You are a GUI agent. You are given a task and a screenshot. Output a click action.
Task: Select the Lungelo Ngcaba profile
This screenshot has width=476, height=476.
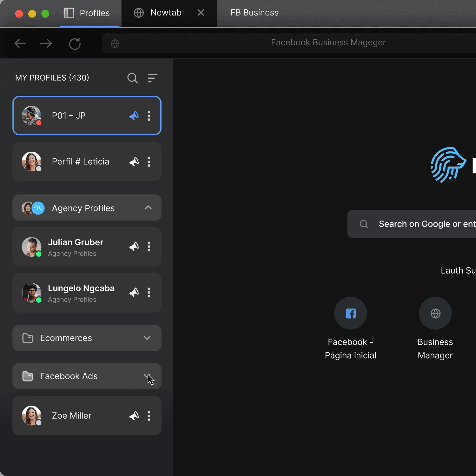[x=87, y=293]
